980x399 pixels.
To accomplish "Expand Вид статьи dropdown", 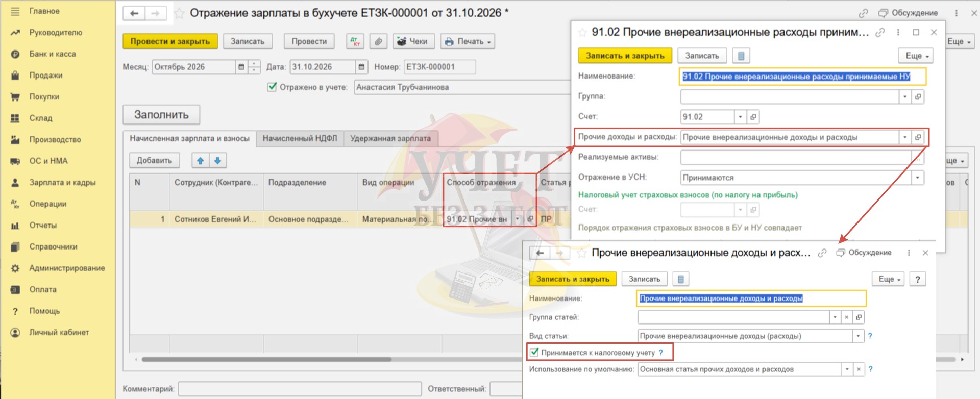I will tap(858, 336).
